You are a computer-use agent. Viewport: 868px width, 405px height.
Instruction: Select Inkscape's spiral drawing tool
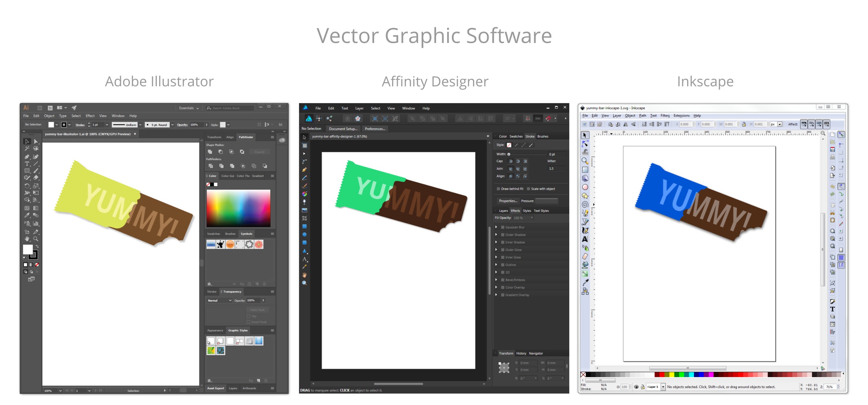pyautogui.click(x=585, y=204)
